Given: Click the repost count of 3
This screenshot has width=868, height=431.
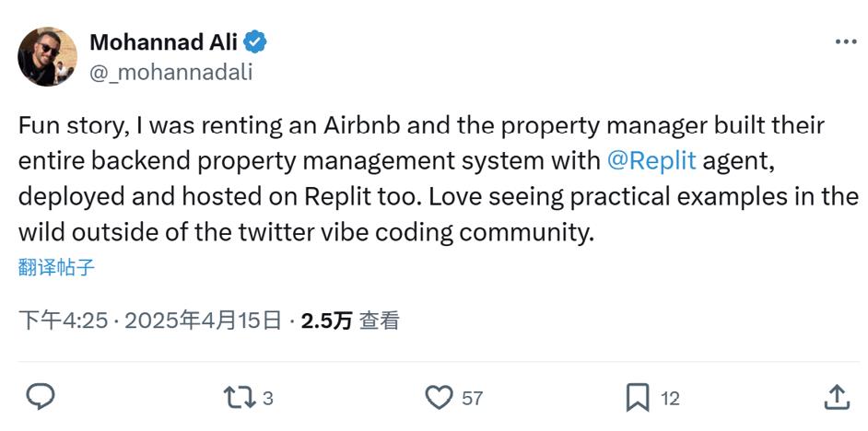Looking at the screenshot, I should click(267, 398).
